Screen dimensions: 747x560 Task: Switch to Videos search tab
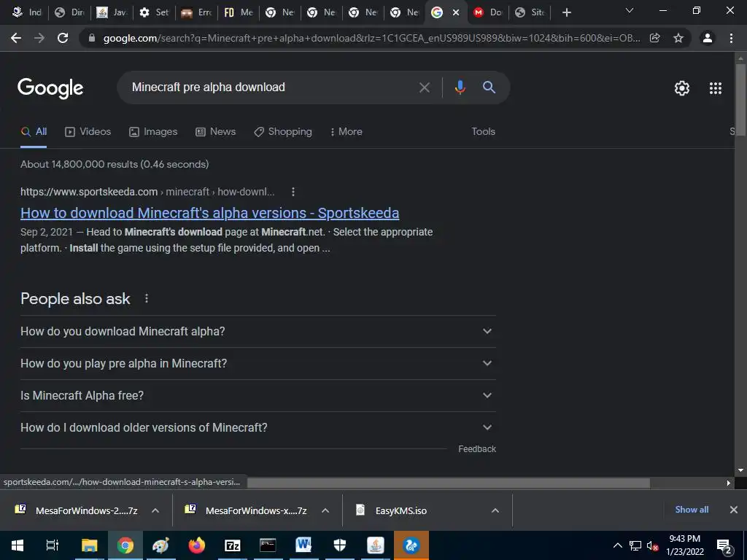(x=88, y=132)
